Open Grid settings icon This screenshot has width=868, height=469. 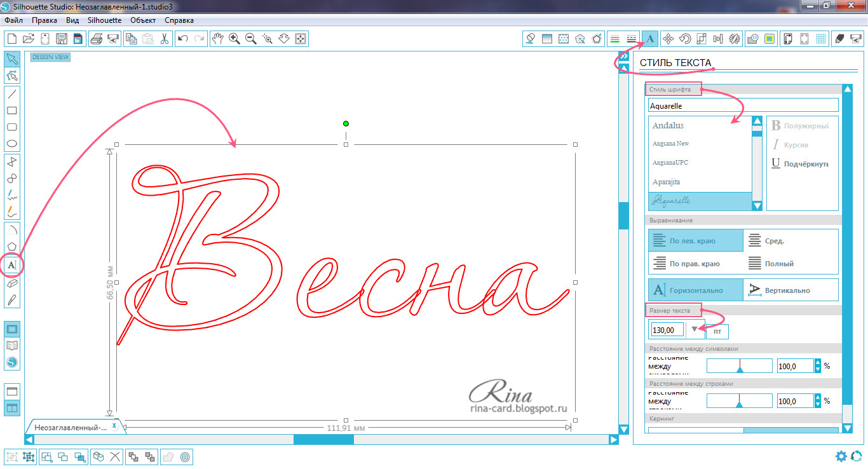coord(821,39)
